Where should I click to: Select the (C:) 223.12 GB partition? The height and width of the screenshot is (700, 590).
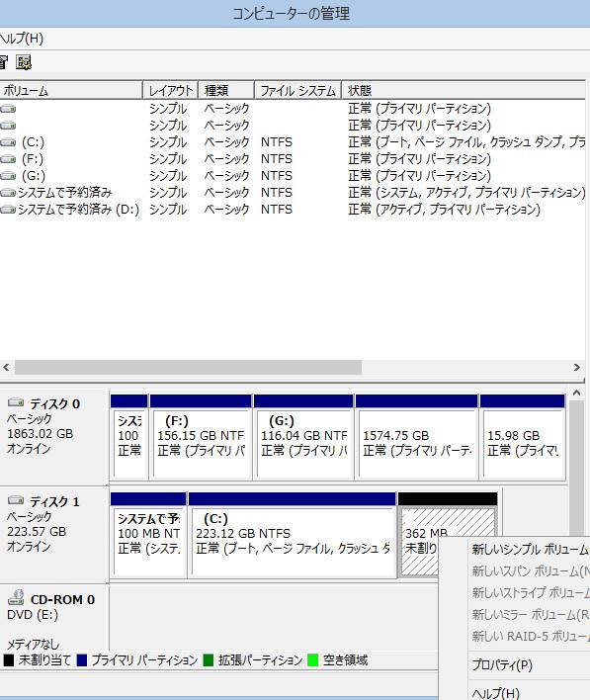point(293,535)
